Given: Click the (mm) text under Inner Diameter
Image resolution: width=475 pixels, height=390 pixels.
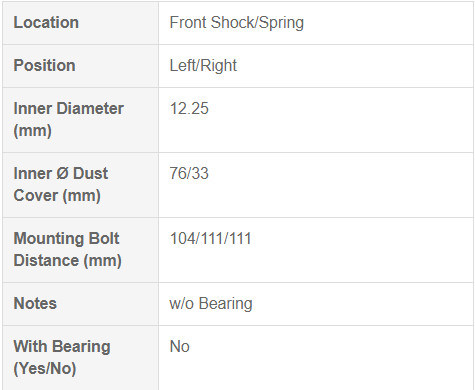Looking at the screenshot, I should 32,130.
